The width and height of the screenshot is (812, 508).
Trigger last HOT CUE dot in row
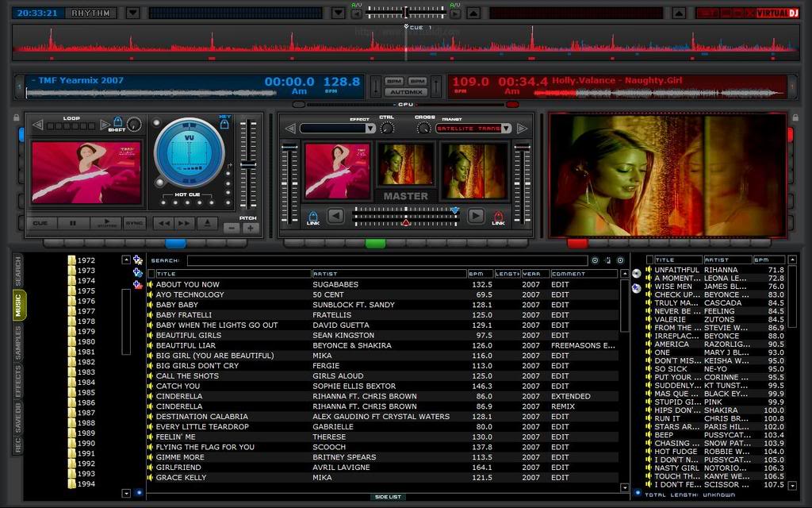[213, 202]
